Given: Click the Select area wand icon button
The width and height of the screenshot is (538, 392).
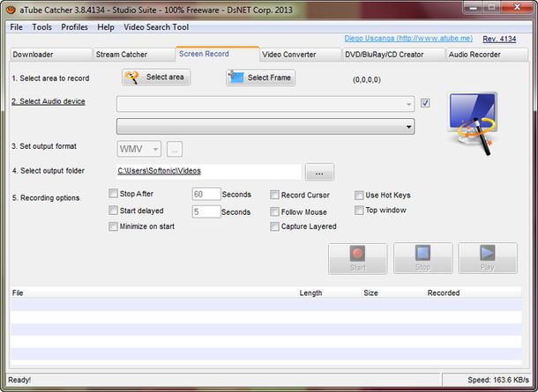Looking at the screenshot, I should 156,78.
